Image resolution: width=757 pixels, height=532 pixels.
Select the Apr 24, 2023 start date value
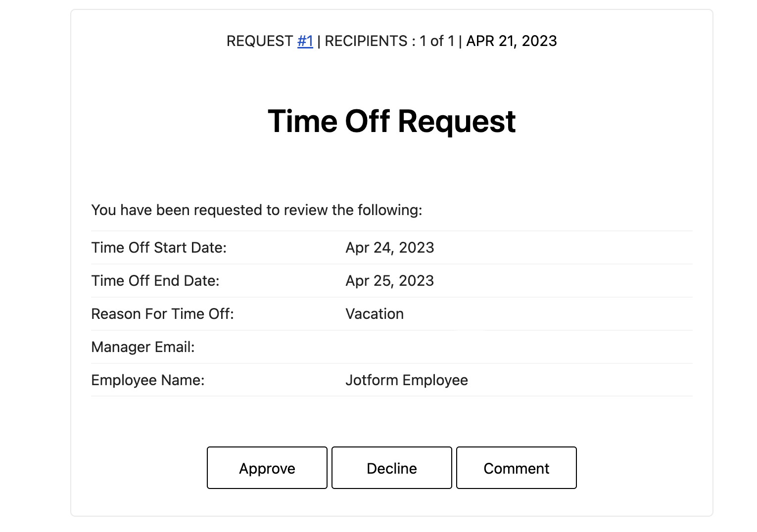[x=389, y=248]
